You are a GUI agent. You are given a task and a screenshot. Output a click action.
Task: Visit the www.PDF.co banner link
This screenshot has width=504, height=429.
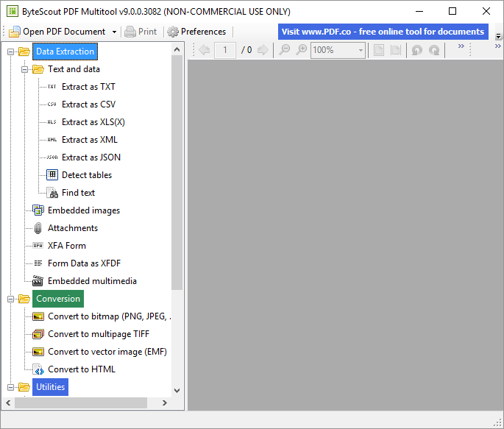click(383, 32)
